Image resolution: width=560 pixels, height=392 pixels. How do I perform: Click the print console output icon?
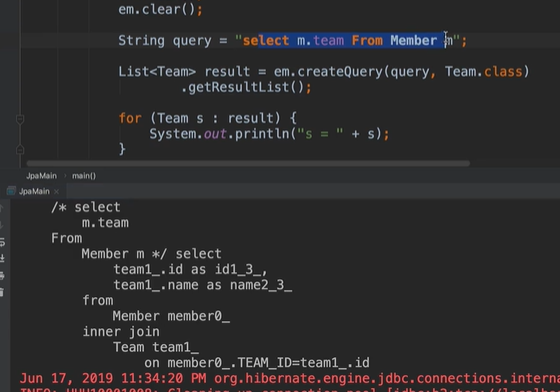click(x=2, y=275)
